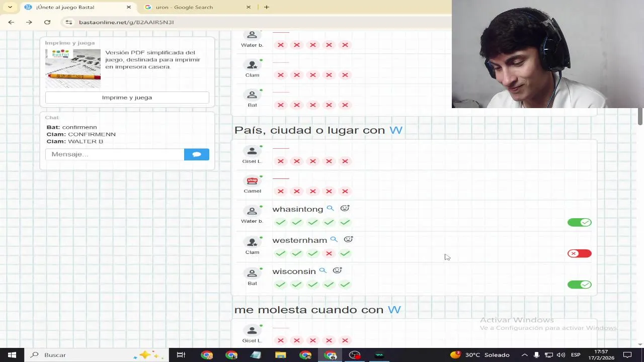Search the word westernham with magnifier icon
Screen dimensions: 644x362
pos(334,239)
